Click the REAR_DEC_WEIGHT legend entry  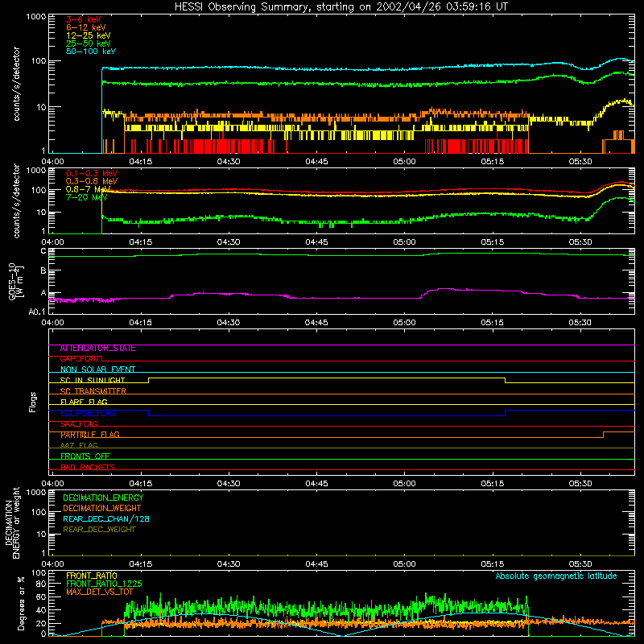click(99, 530)
